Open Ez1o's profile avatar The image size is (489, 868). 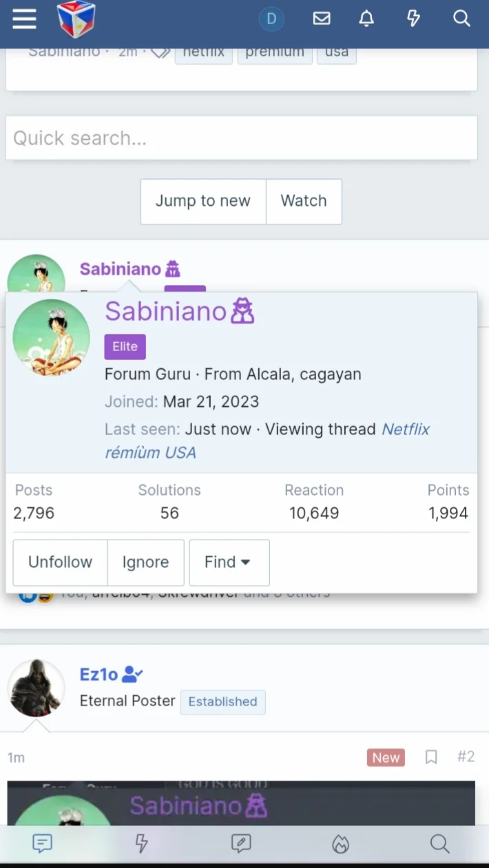click(x=36, y=688)
